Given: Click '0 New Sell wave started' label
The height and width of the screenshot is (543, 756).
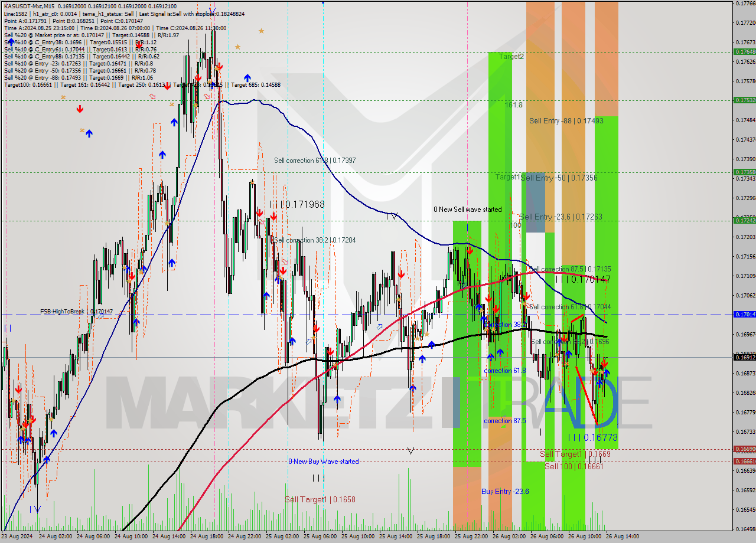Looking at the screenshot, I should click(468, 210).
